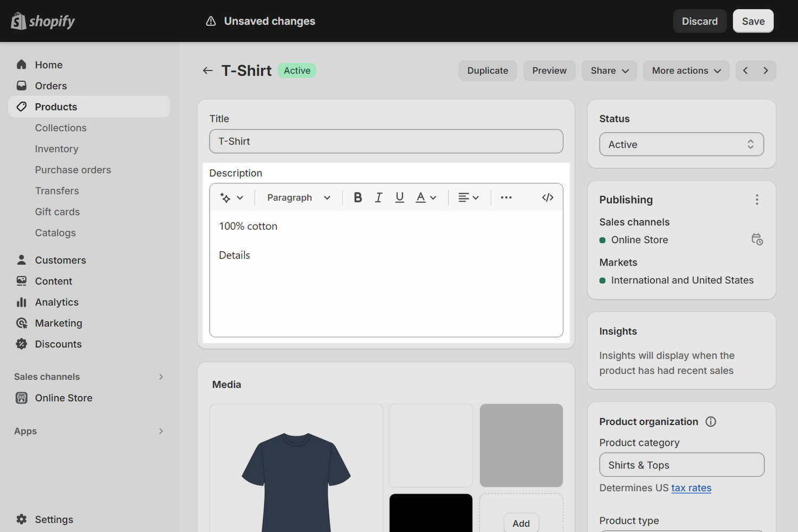This screenshot has width=798, height=532.
Task: Click the Save button
Action: point(753,21)
